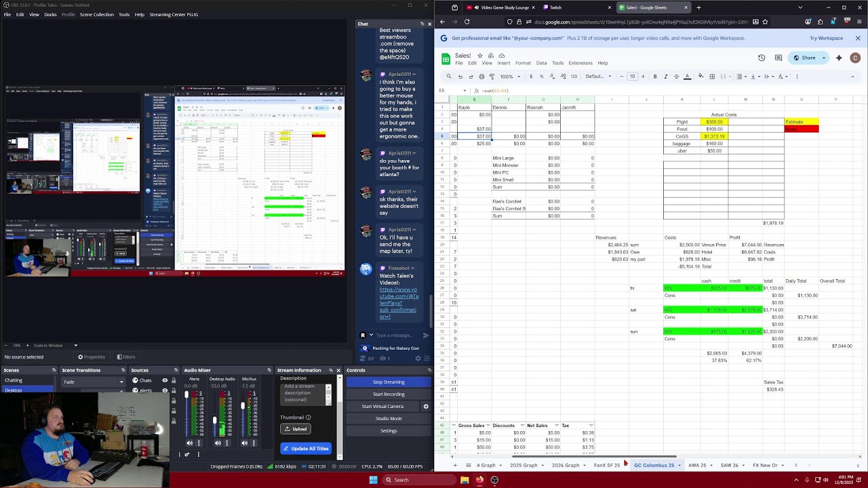Collapse the Sheets toolbar with chevron

(852, 77)
